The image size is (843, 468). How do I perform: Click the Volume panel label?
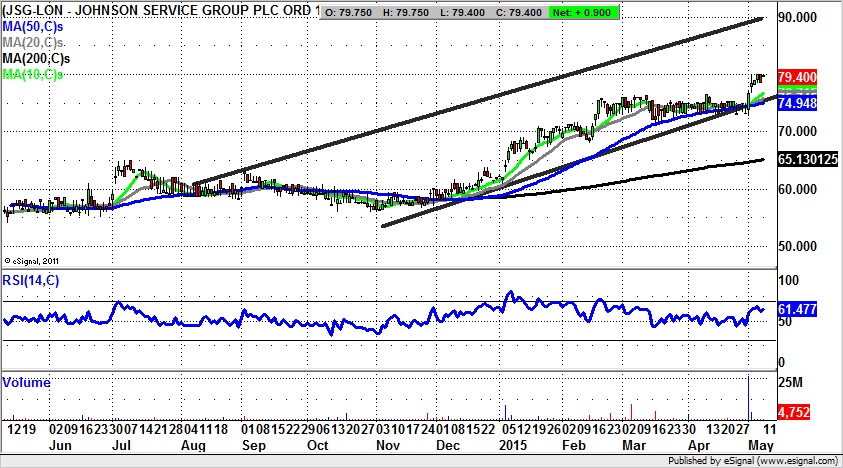point(26,382)
